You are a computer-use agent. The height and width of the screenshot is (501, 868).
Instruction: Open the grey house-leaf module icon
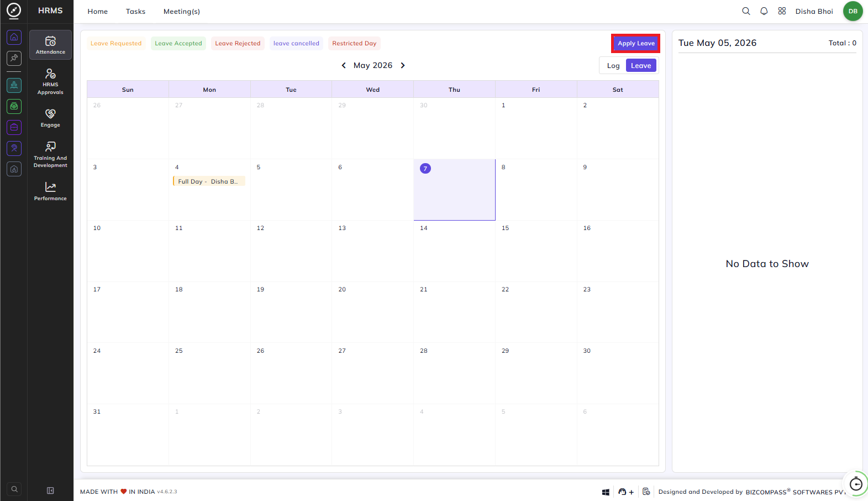[14, 169]
